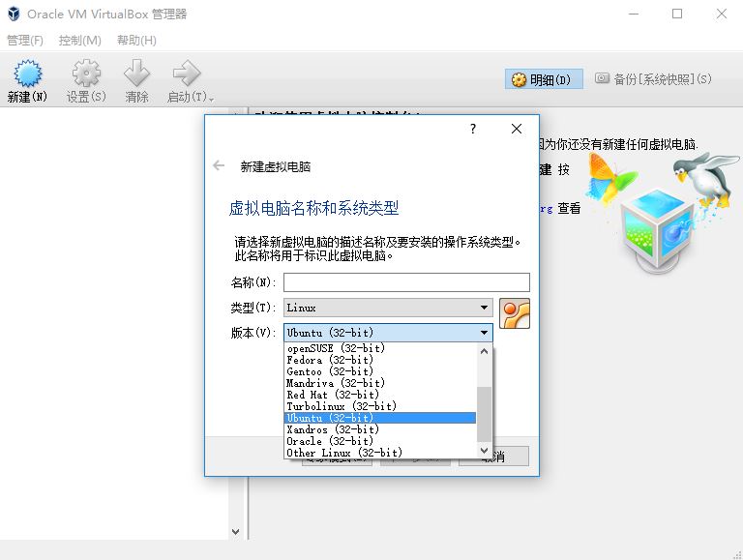Toggle the Snapshots (备份[系统快照]) view button
Image resolution: width=743 pixels, height=560 pixels.
point(653,79)
